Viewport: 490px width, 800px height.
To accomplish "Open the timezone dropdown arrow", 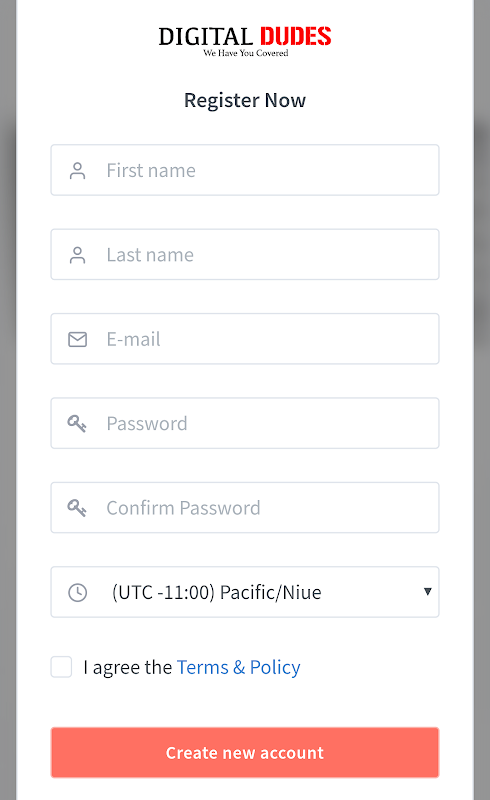I will tap(428, 591).
